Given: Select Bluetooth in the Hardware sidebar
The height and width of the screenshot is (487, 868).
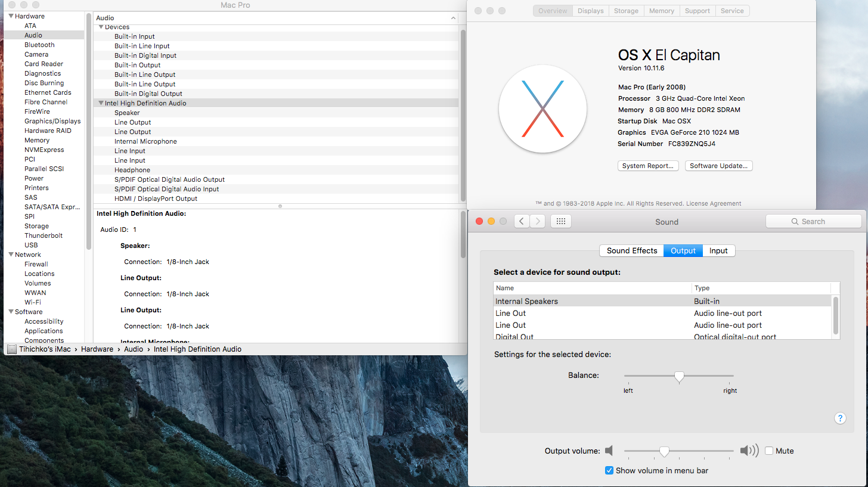Looking at the screenshot, I should tap(39, 45).
